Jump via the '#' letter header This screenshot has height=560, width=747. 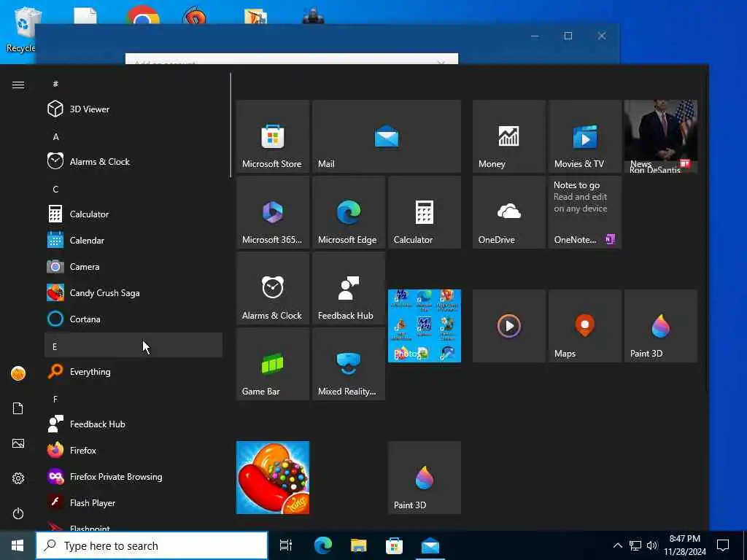(133, 84)
